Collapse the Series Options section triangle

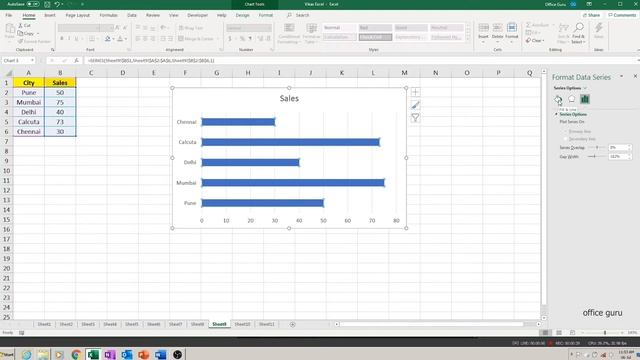[556, 115]
